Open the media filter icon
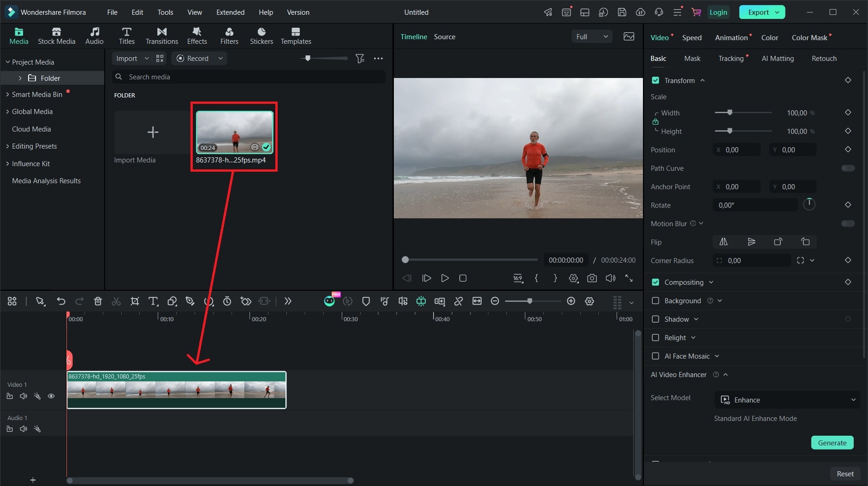Viewport: 868px width, 486px height. 360,58
